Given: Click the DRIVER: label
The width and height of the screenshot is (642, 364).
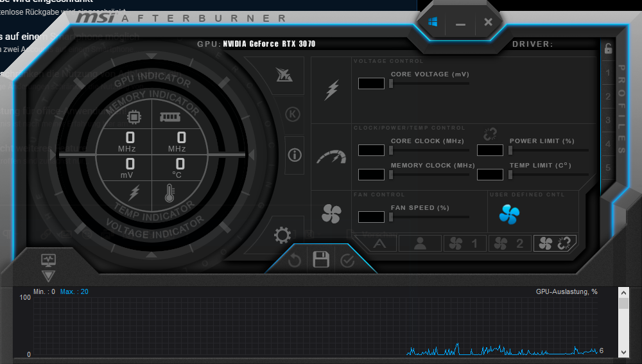Looking at the screenshot, I should click(x=533, y=44).
